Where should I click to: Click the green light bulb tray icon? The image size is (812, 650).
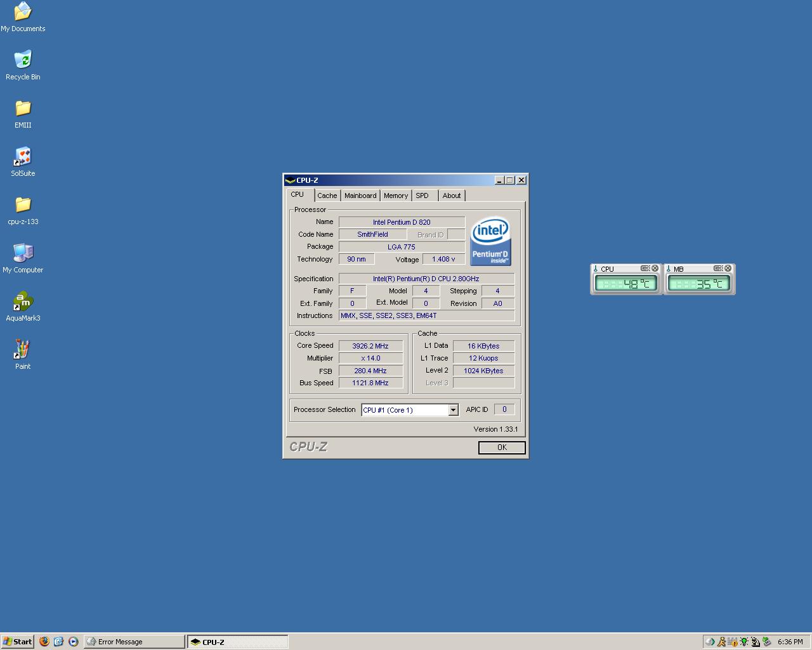744,642
